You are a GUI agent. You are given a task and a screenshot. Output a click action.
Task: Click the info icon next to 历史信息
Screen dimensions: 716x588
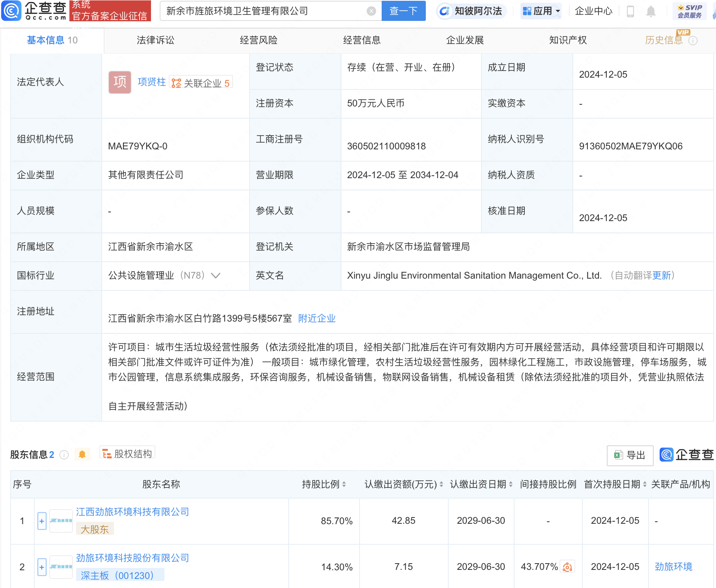[x=693, y=41]
